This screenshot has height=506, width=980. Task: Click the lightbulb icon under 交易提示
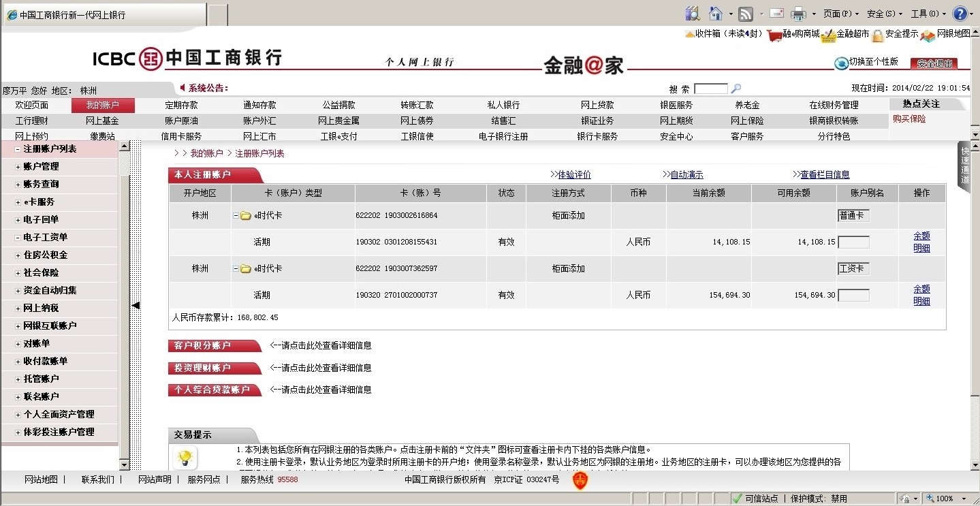click(x=183, y=458)
